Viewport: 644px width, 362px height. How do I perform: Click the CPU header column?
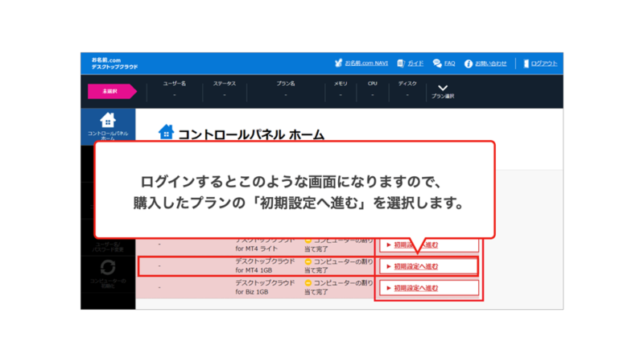pyautogui.click(x=373, y=84)
